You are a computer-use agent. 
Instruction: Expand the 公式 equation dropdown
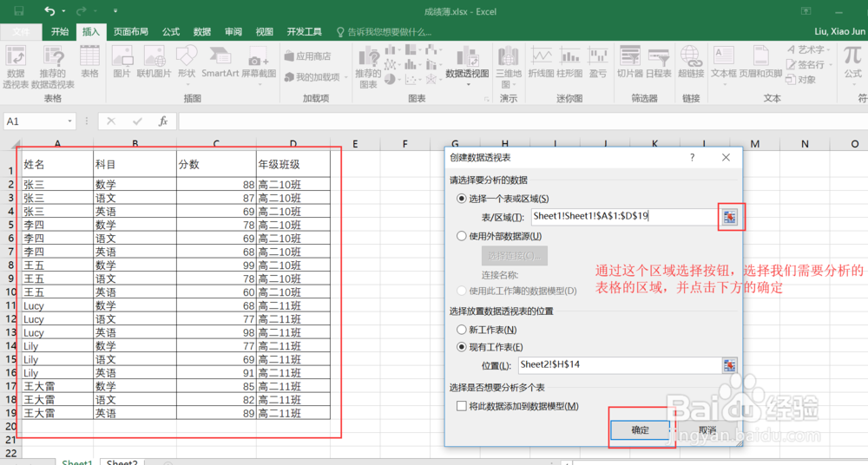(x=852, y=85)
